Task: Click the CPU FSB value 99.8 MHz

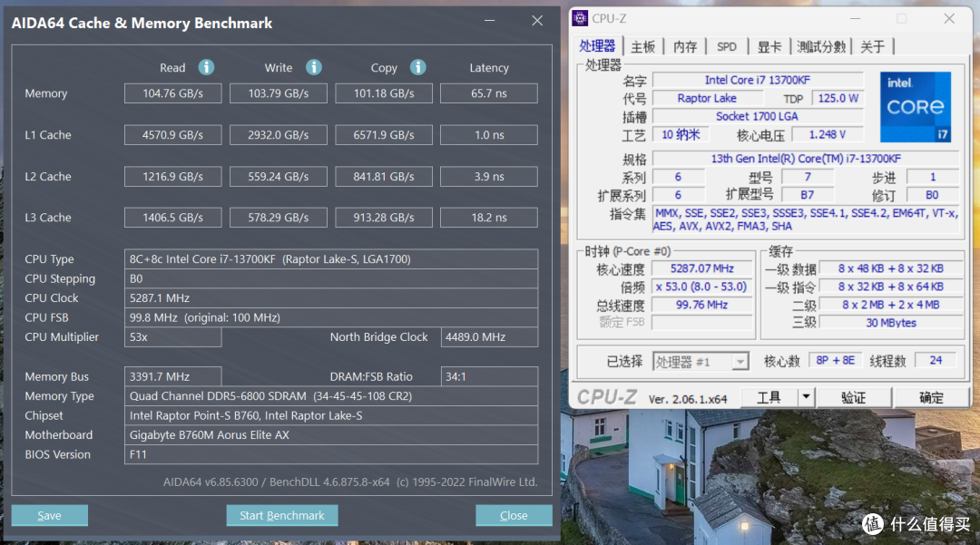Action: tap(331, 317)
